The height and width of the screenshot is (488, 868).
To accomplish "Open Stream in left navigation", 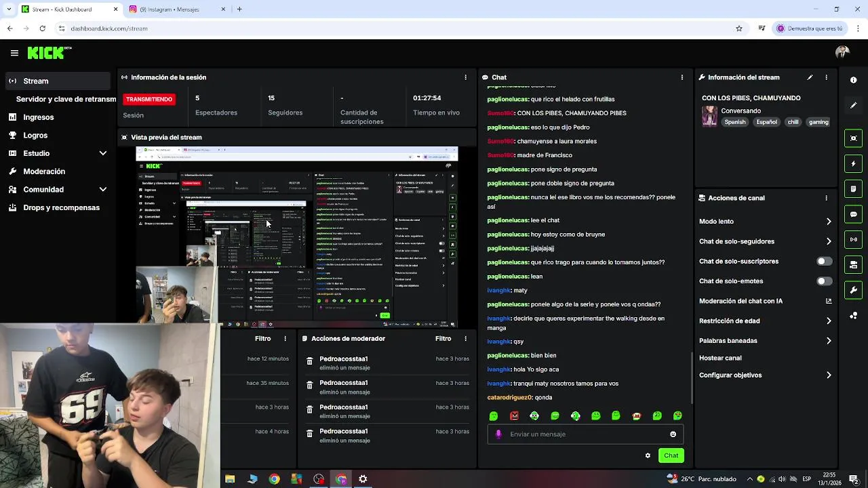I will [57, 81].
